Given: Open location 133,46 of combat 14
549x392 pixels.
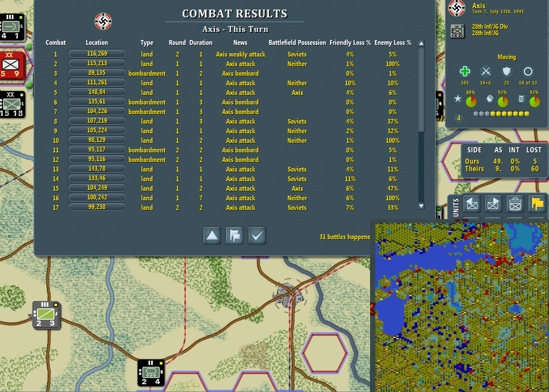Looking at the screenshot, I should coord(97,179).
